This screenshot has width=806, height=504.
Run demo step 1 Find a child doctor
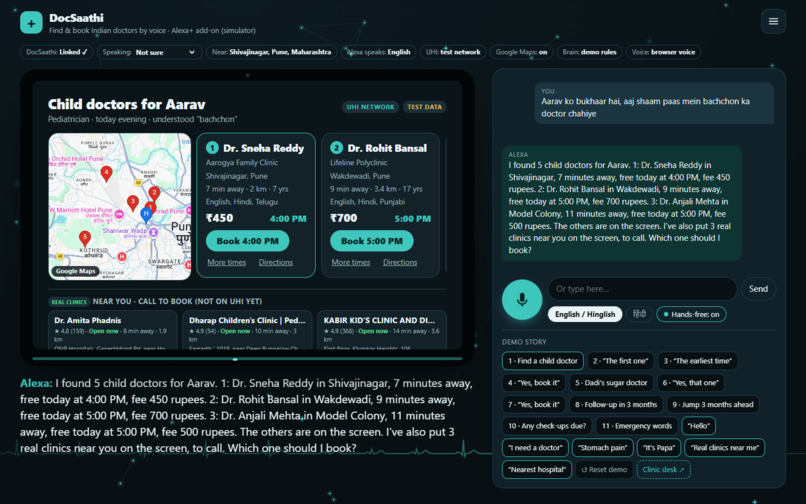[543, 361]
